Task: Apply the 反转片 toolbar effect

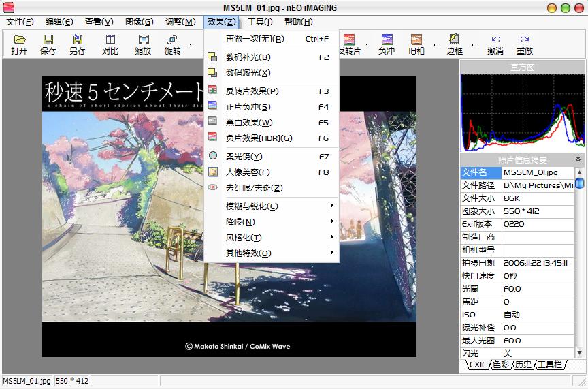Action: [350, 44]
